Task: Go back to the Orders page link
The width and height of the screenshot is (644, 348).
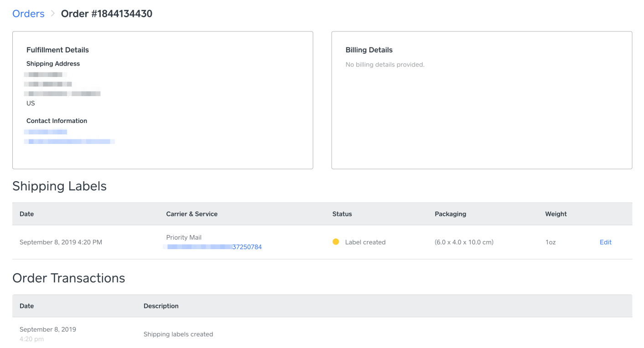Action: pos(28,14)
